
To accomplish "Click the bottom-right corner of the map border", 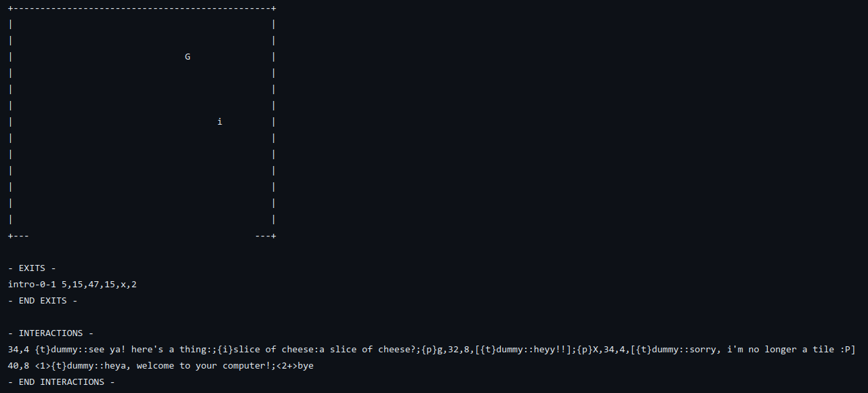I will (273, 236).
